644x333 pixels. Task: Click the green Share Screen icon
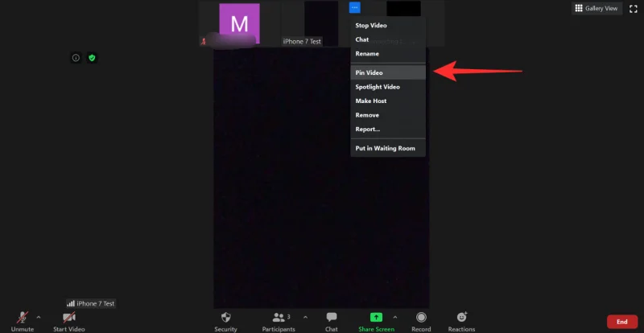tap(376, 317)
